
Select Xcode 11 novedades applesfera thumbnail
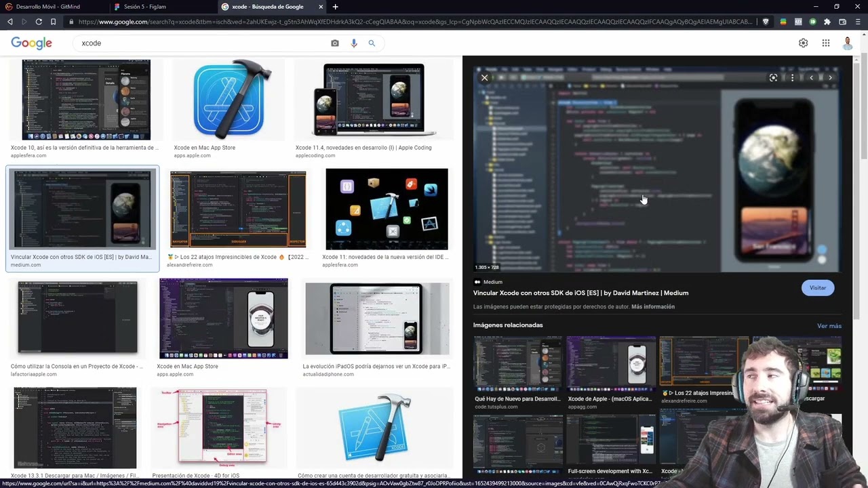tap(387, 209)
